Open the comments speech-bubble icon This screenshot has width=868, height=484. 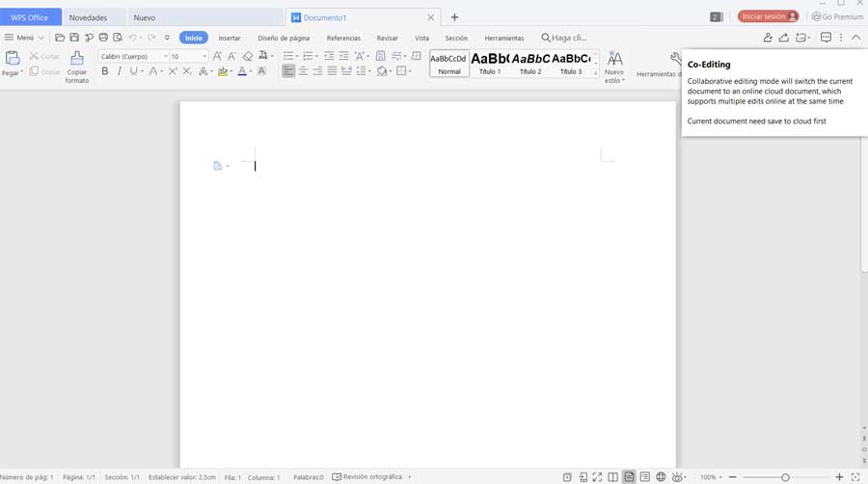pos(826,38)
